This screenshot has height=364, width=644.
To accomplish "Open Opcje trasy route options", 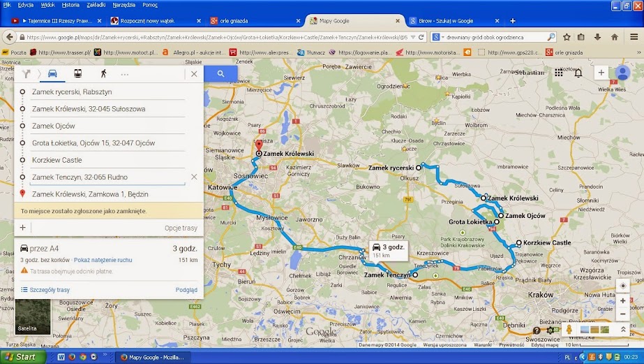I will tap(181, 228).
